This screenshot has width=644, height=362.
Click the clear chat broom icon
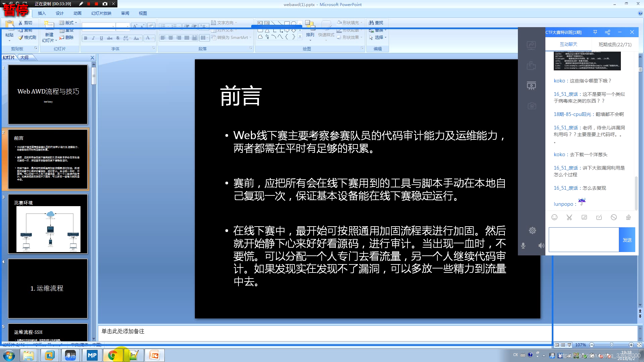click(628, 217)
